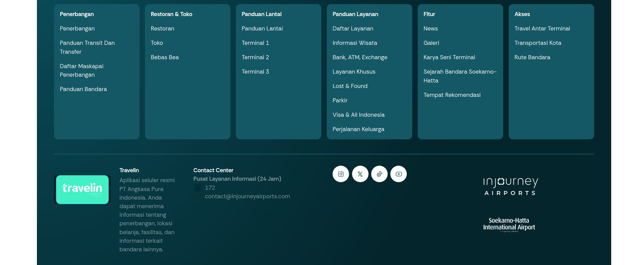644x265 pixels.
Task: Open Bank, ATM, Exchange services
Action: tap(360, 58)
